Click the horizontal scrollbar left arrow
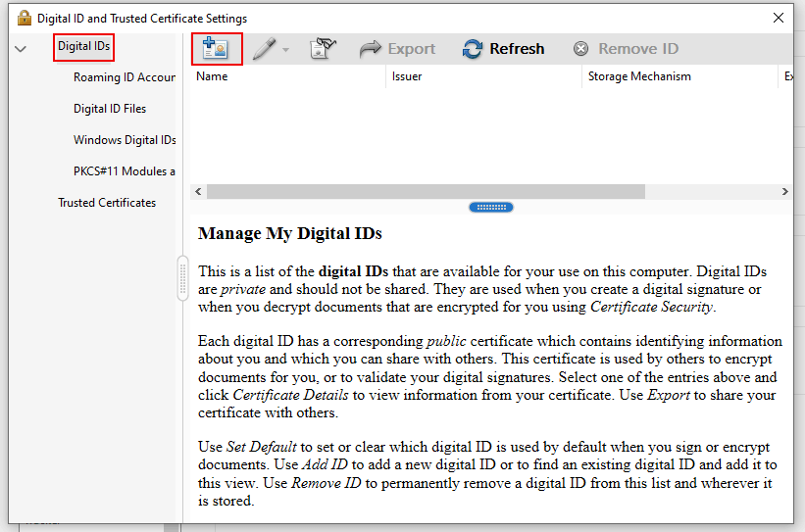 click(x=198, y=192)
